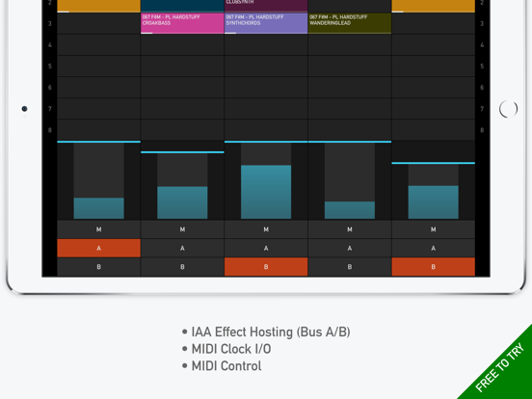Enable Bus B on the first track
Viewport: 532px width, 399px height.
[x=98, y=267]
